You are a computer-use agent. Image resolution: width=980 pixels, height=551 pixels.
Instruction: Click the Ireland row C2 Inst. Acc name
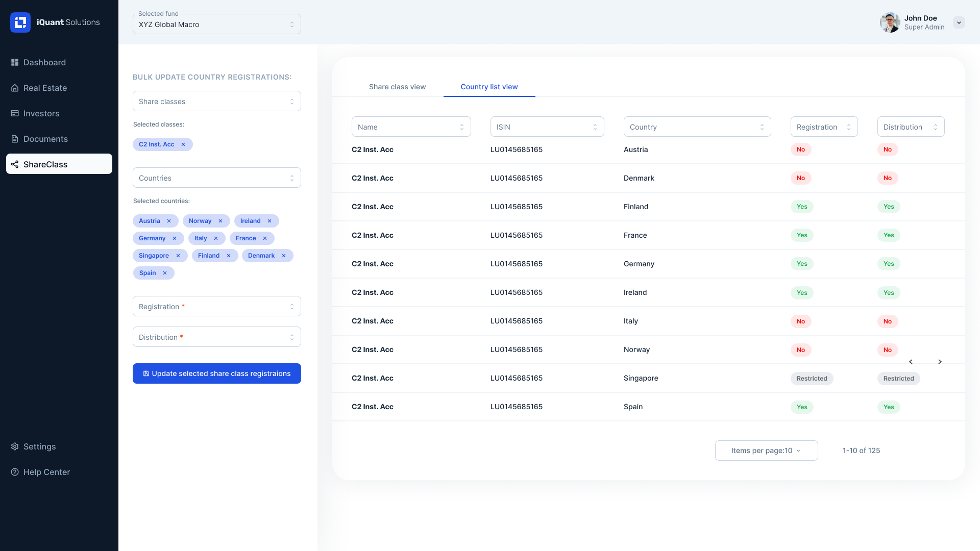373,292
